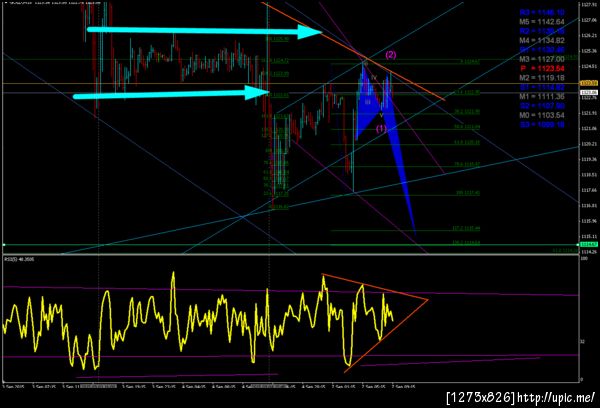Click the 1127.06 price axis value

(x=589, y=20)
